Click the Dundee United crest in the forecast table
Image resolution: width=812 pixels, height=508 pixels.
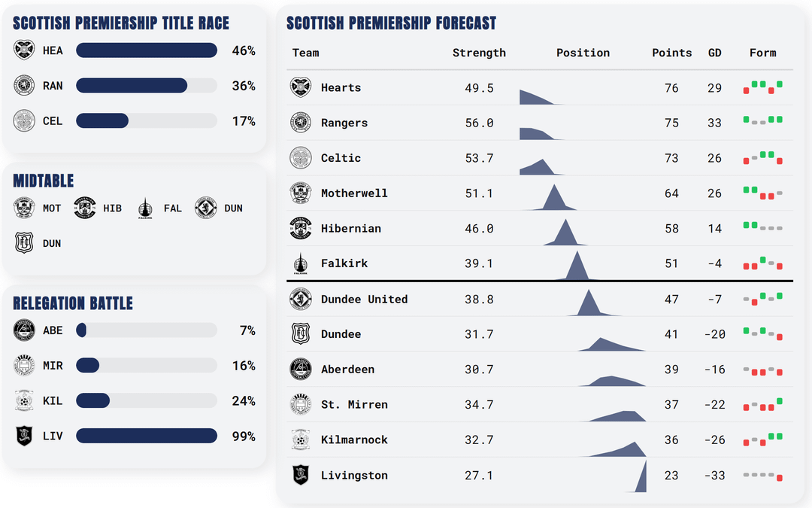301,299
